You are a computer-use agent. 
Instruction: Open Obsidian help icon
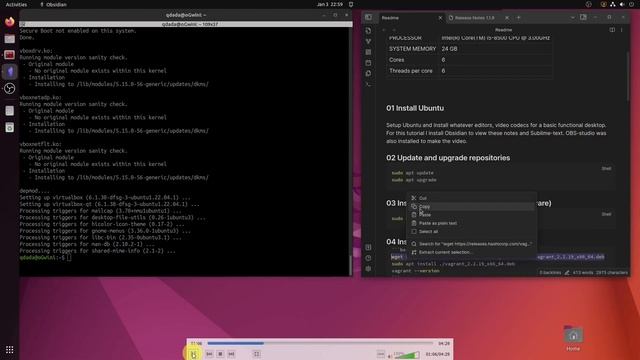pos(368,258)
